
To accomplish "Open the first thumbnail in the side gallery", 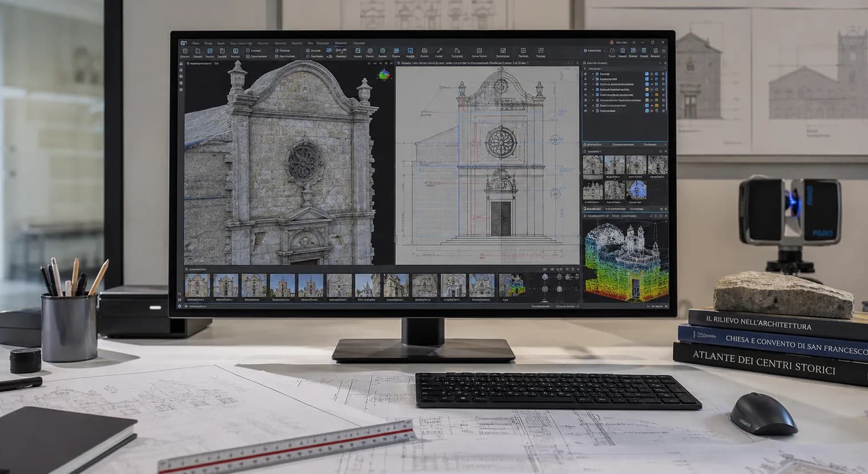I will (592, 166).
